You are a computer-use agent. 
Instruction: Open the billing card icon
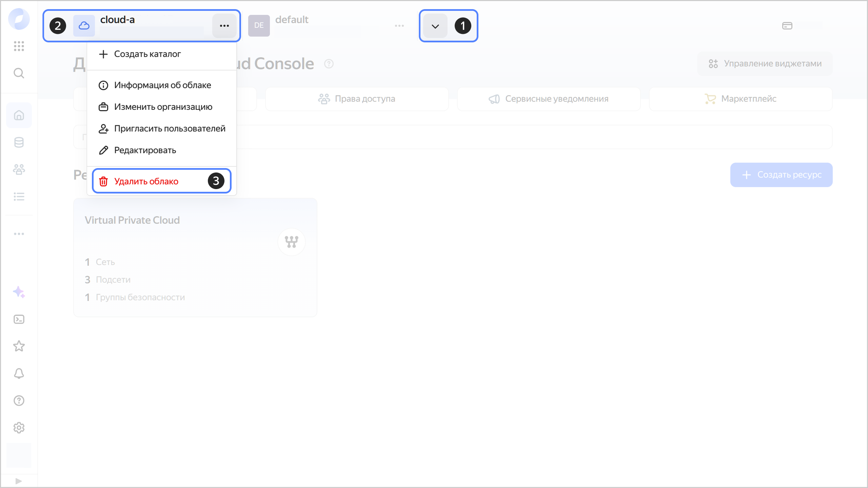(787, 26)
